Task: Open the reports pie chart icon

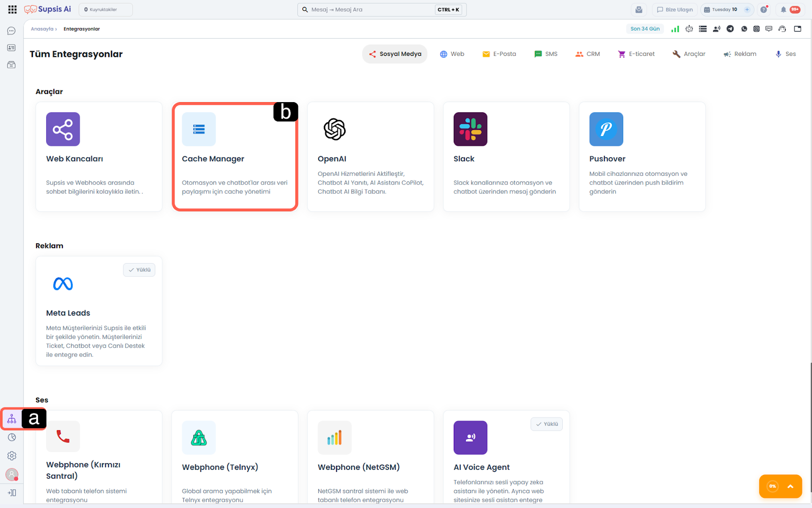Action: pos(12,437)
